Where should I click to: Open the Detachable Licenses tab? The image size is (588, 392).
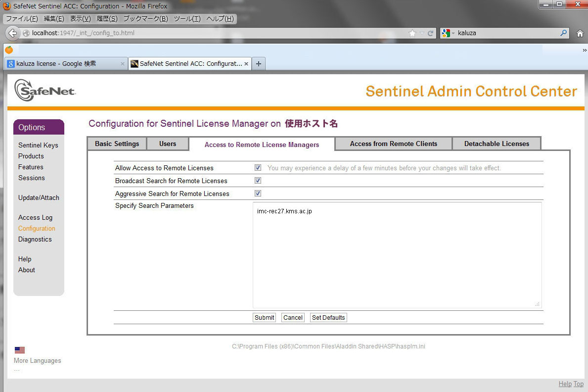(497, 144)
